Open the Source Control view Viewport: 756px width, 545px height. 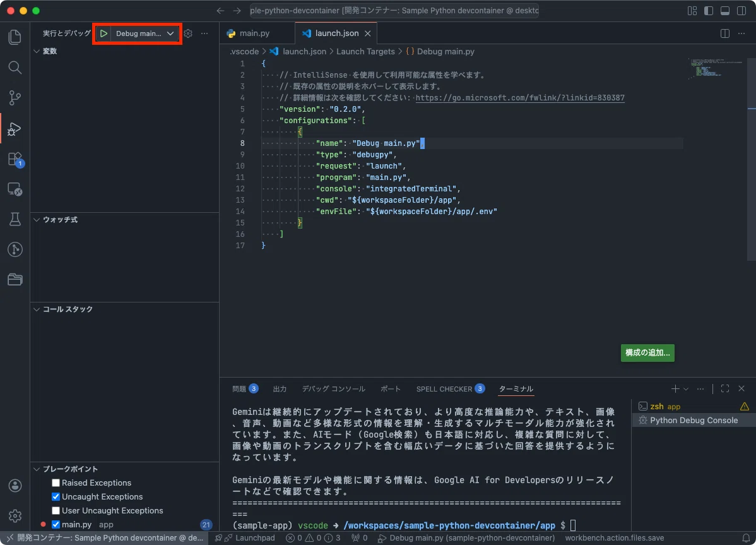[x=15, y=98]
